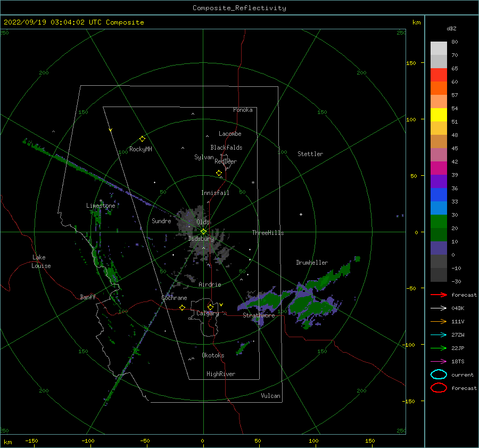Viewport: 479px width, 448px height.
Task: Click the Sundre label
Action: click(x=161, y=221)
